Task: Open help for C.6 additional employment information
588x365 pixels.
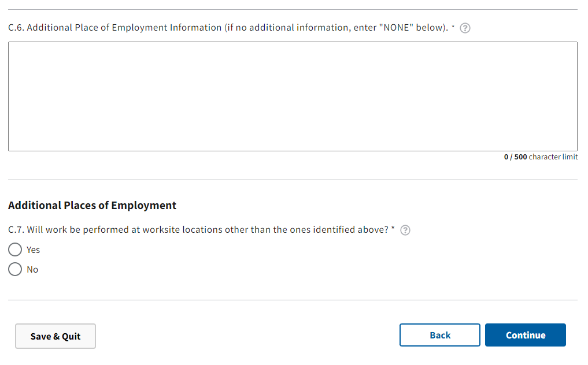Action: coord(464,28)
